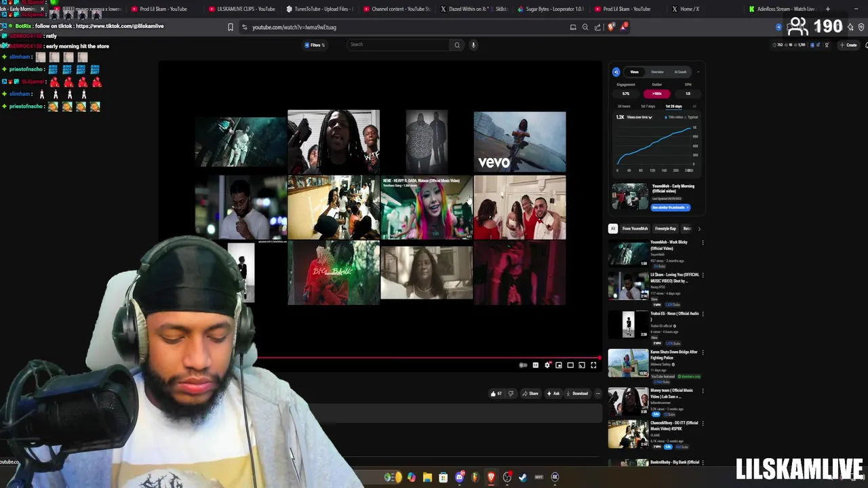
Task: Enable theater mode on the video
Action: (570, 365)
